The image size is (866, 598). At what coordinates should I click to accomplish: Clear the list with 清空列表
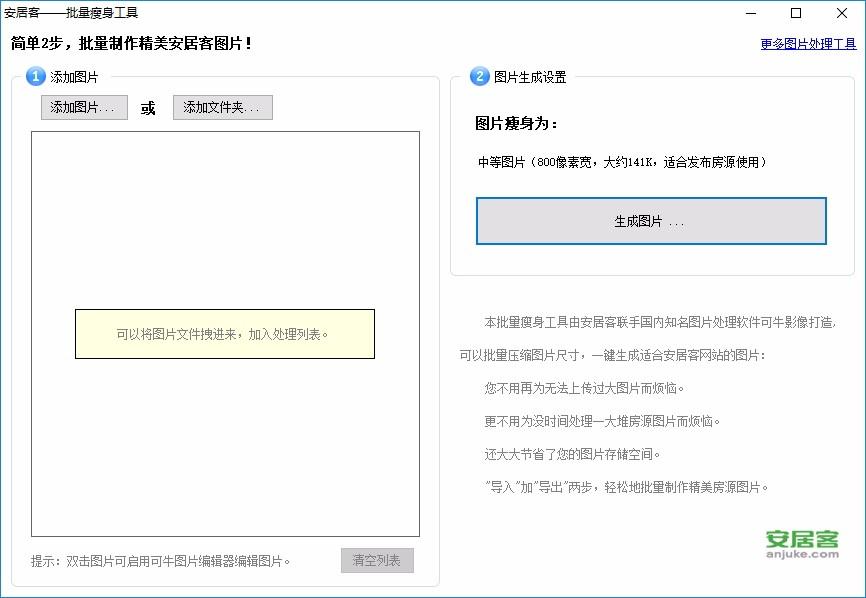[x=377, y=560]
